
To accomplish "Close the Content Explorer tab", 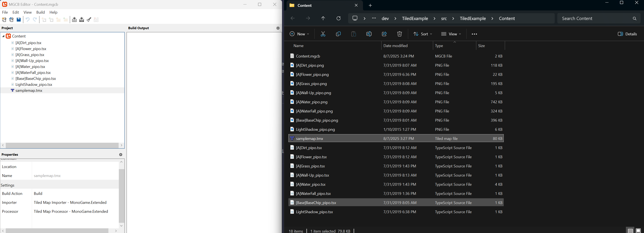I will 356,5.
